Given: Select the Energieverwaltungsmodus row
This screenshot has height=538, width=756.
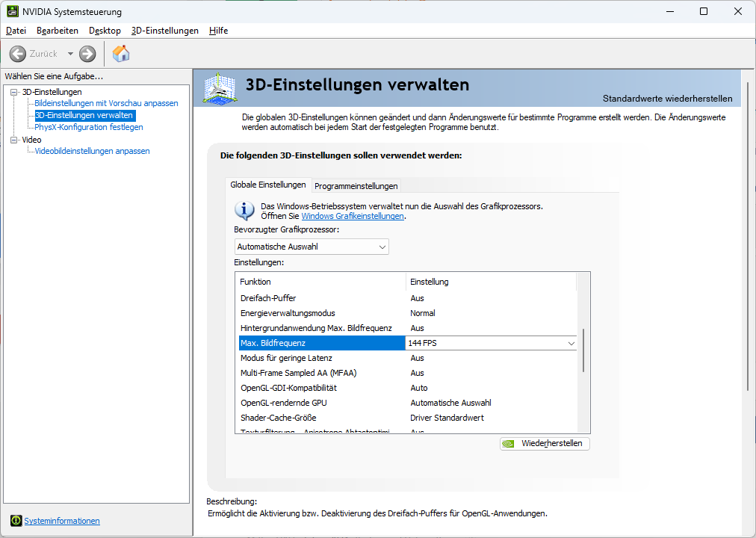Looking at the screenshot, I should pos(408,313).
